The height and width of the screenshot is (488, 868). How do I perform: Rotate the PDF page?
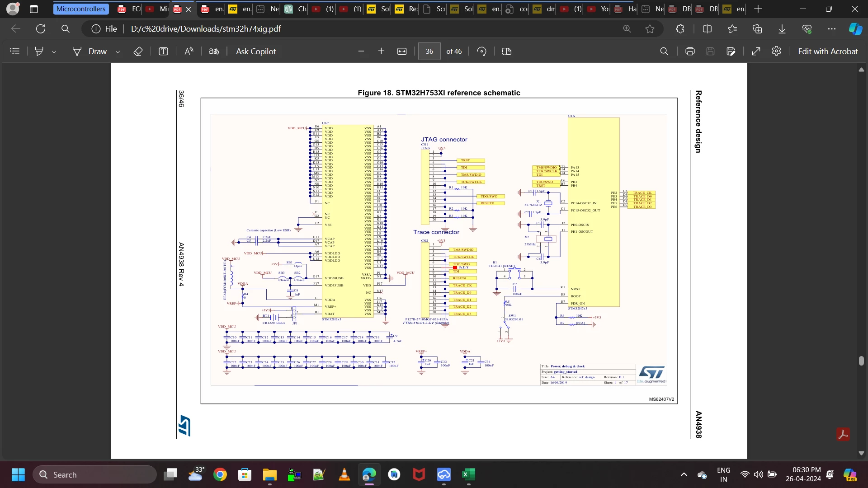pos(482,52)
